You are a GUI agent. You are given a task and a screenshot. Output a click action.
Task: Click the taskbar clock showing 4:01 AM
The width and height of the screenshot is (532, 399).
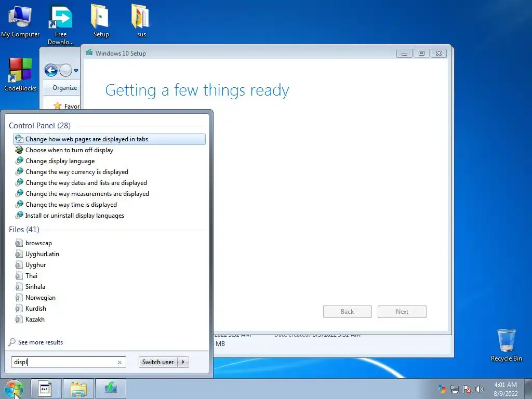506,389
